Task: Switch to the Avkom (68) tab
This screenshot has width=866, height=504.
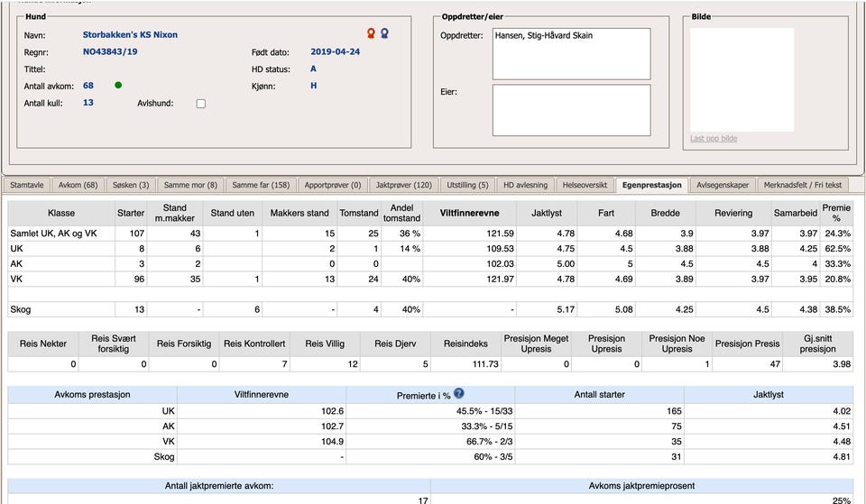Action: tap(78, 185)
